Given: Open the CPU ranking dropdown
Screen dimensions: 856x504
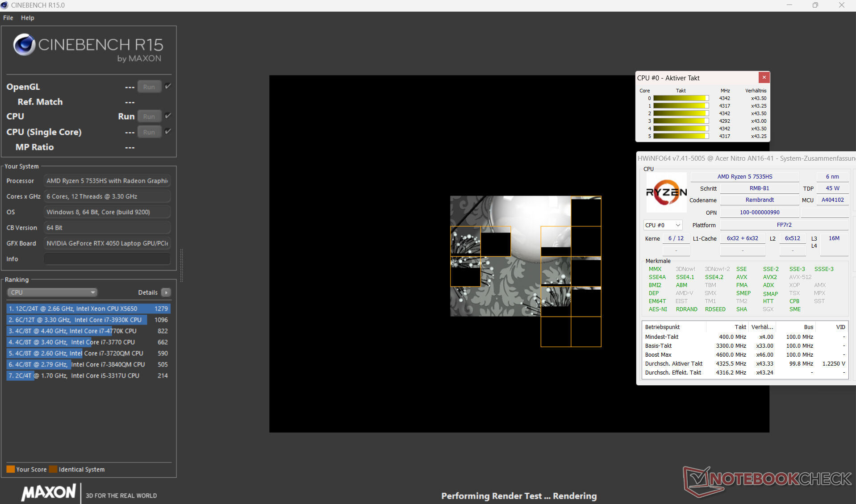Looking at the screenshot, I should (x=52, y=292).
